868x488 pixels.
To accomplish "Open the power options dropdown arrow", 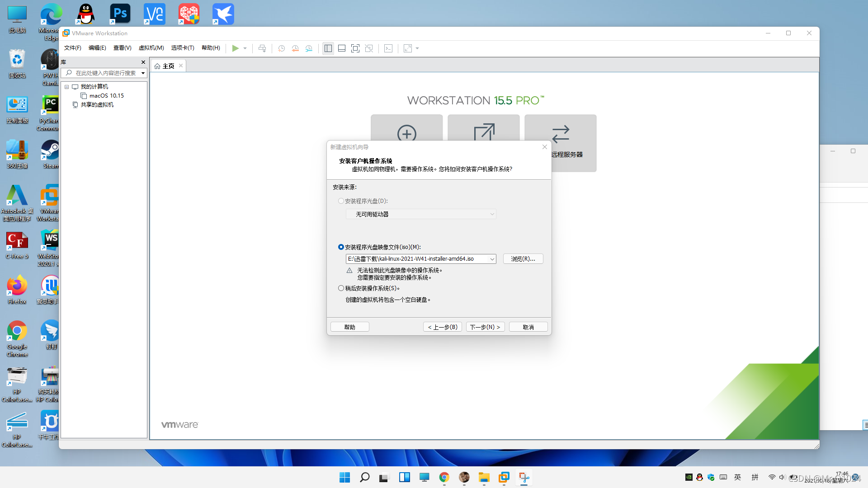I will coord(245,48).
